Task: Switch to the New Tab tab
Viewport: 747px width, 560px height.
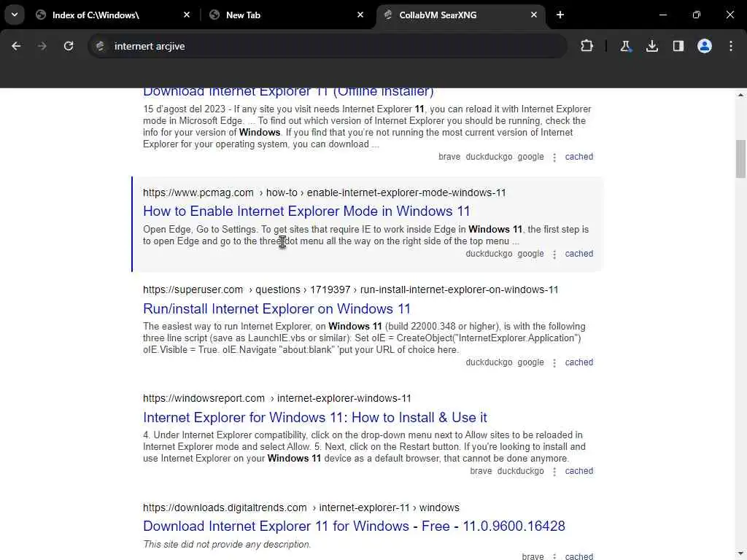Action: click(x=287, y=15)
